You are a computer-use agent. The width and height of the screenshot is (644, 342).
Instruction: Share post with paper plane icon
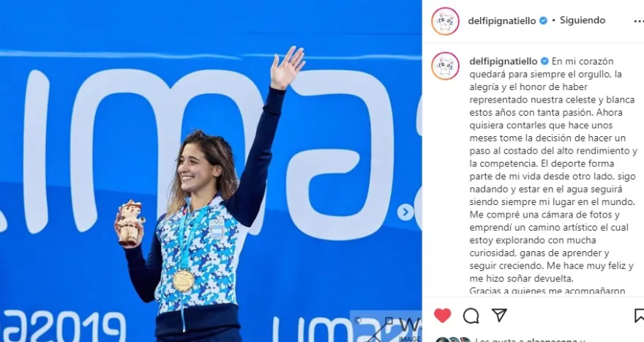click(x=499, y=316)
